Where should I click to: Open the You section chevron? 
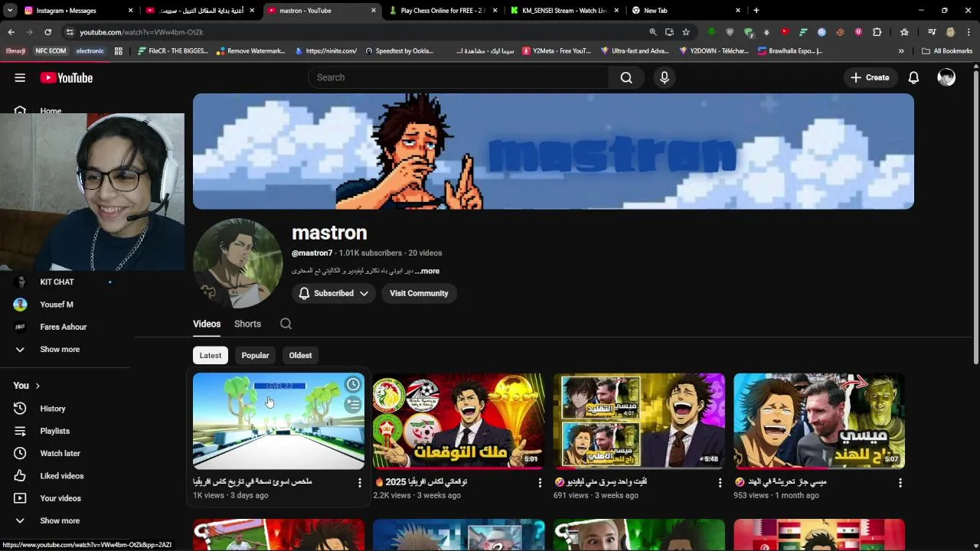coord(38,386)
